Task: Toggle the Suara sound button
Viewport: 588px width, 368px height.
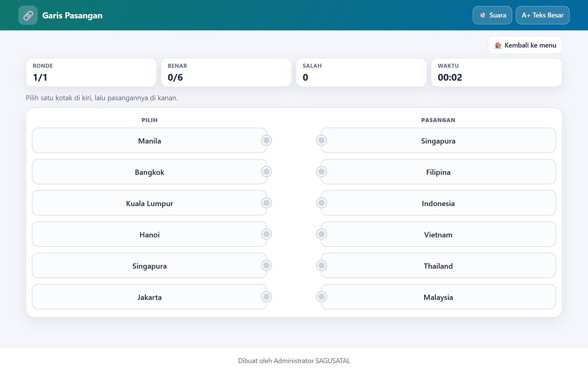Action: [x=492, y=15]
